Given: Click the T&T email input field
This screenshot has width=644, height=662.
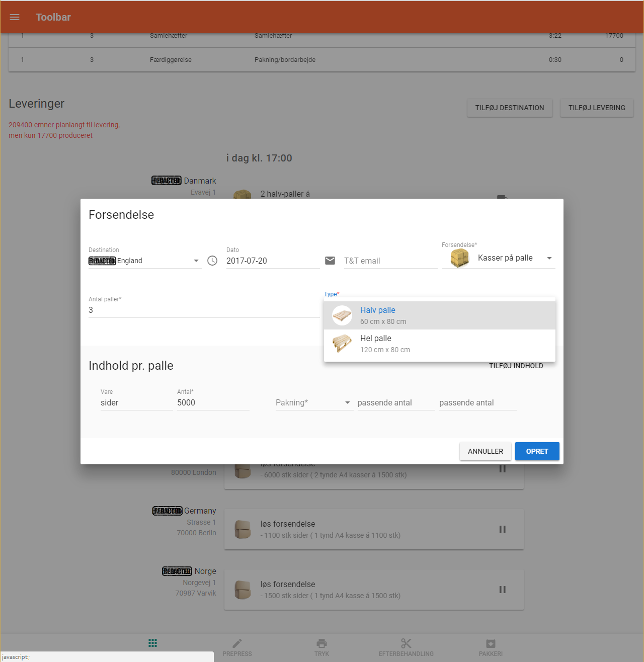Looking at the screenshot, I should (391, 261).
